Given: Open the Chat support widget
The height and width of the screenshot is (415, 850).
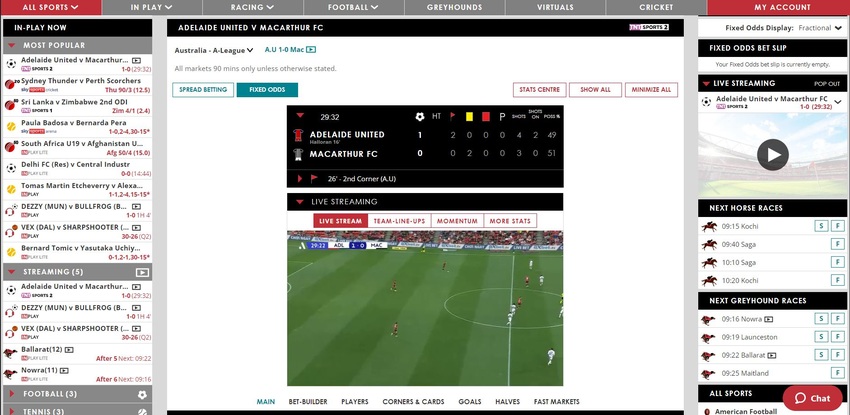Looking at the screenshot, I should [812, 398].
